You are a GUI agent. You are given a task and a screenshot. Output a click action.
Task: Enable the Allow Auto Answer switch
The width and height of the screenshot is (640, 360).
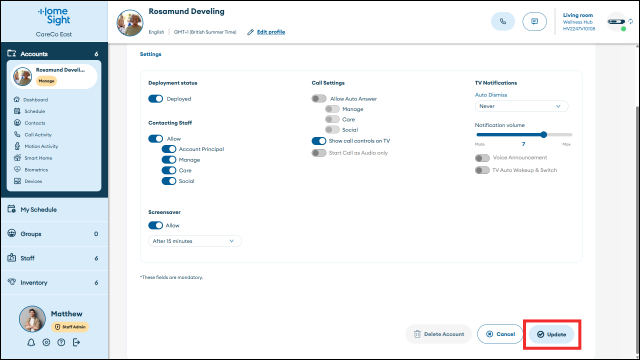pyautogui.click(x=319, y=99)
